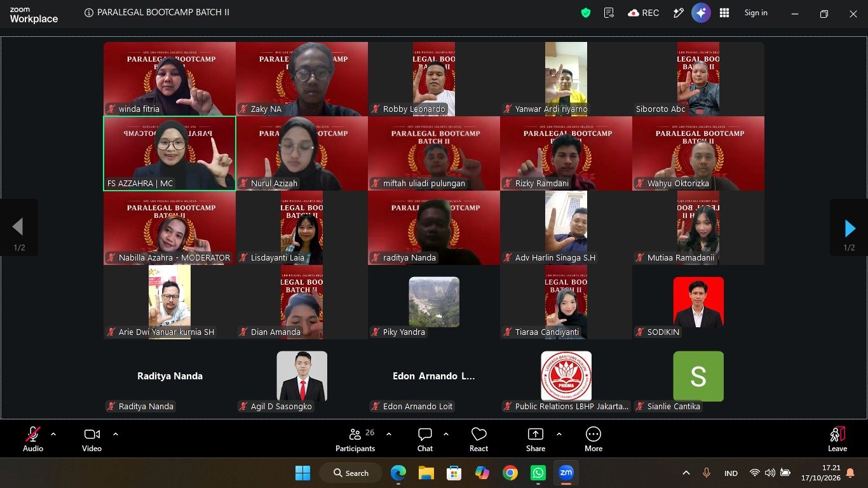Click the Share screen button
This screenshot has width=868, height=488.
[x=536, y=440]
